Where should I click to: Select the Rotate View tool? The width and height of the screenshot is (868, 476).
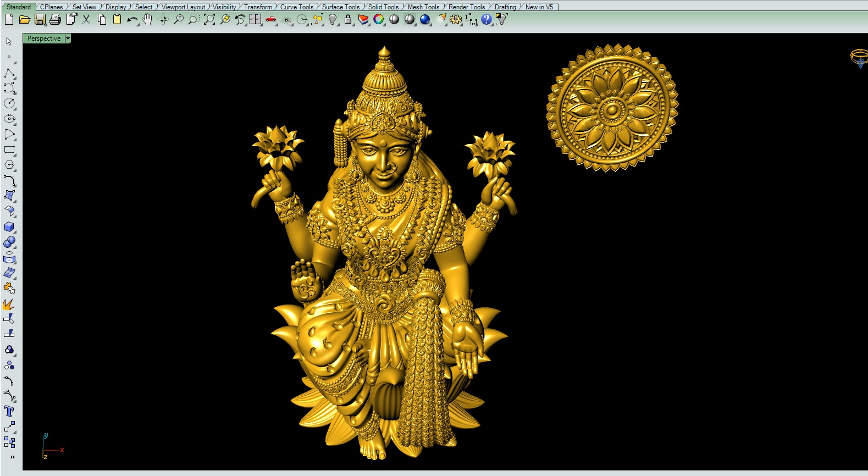click(x=163, y=20)
